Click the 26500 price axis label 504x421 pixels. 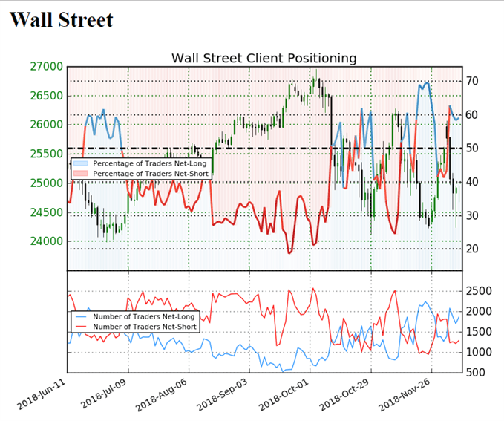(x=47, y=96)
